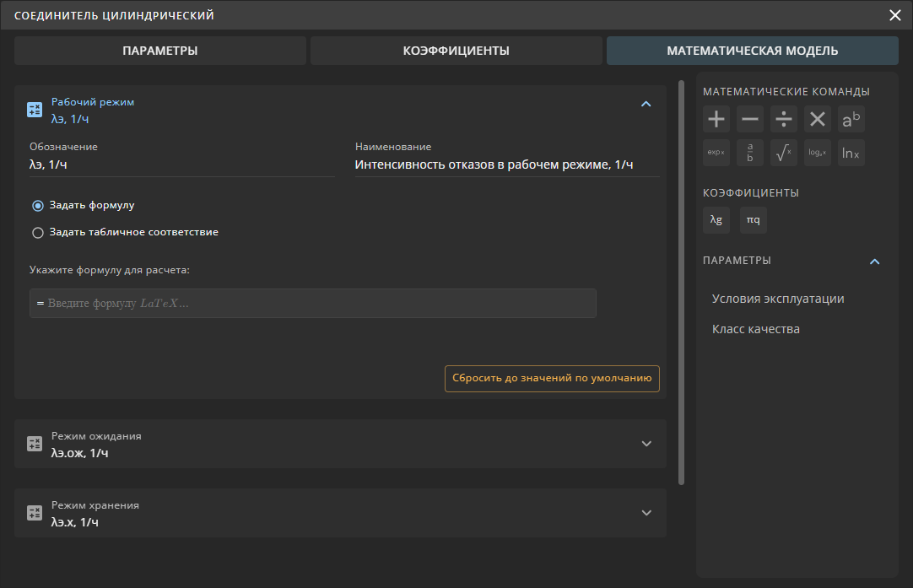Open the МАТЕМАТИЧЕСКАЯ МОДЕЛЬ tab
Screen dimensions: 913x588
point(753,51)
